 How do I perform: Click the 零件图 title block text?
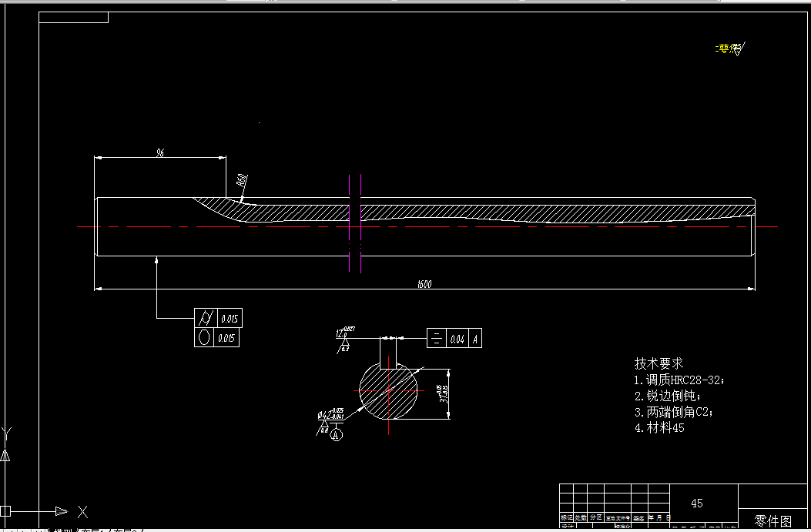773,520
